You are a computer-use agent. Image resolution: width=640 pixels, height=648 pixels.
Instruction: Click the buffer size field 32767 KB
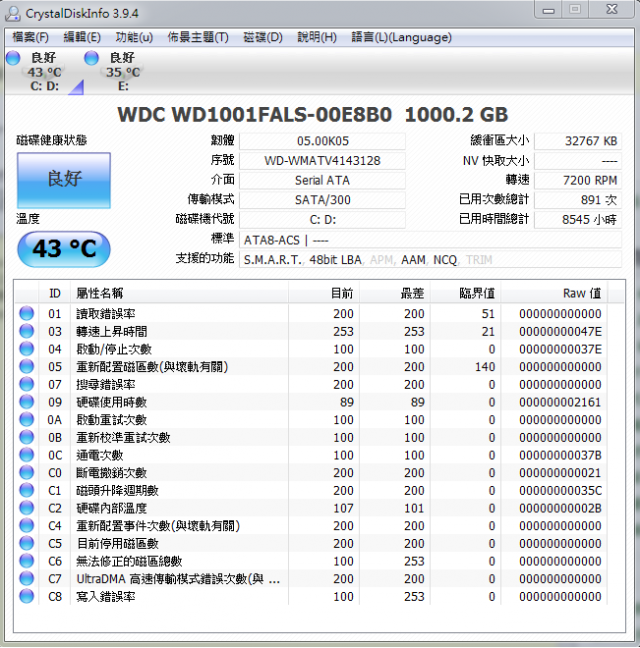coord(578,141)
